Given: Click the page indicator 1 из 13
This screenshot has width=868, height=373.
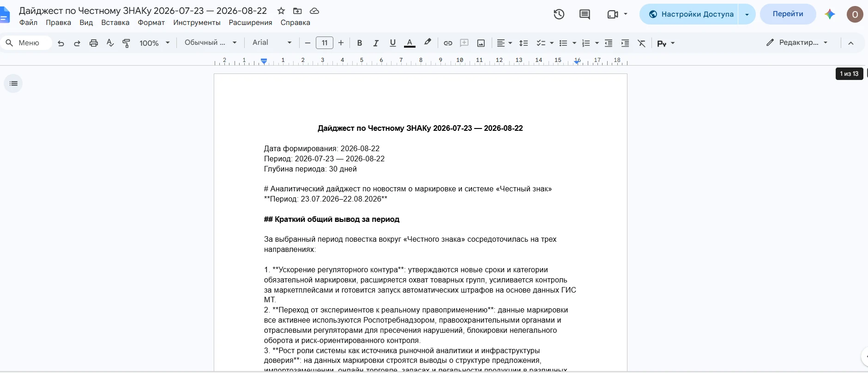Looking at the screenshot, I should click(850, 74).
